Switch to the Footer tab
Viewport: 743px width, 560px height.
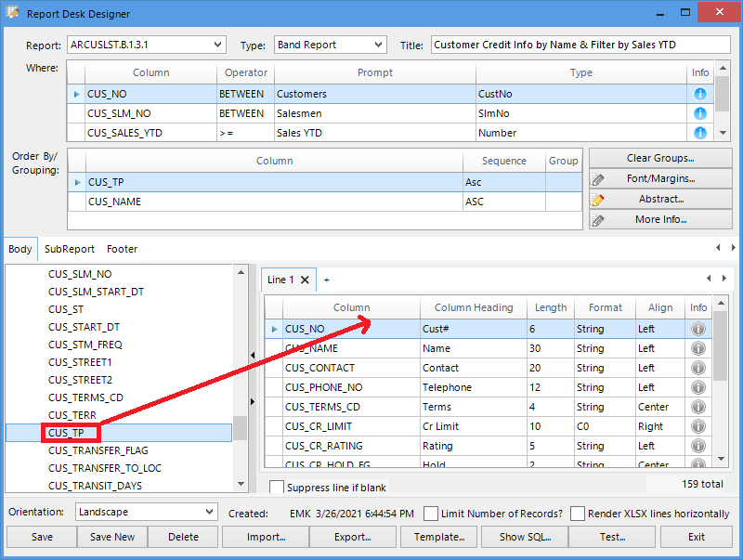point(122,249)
